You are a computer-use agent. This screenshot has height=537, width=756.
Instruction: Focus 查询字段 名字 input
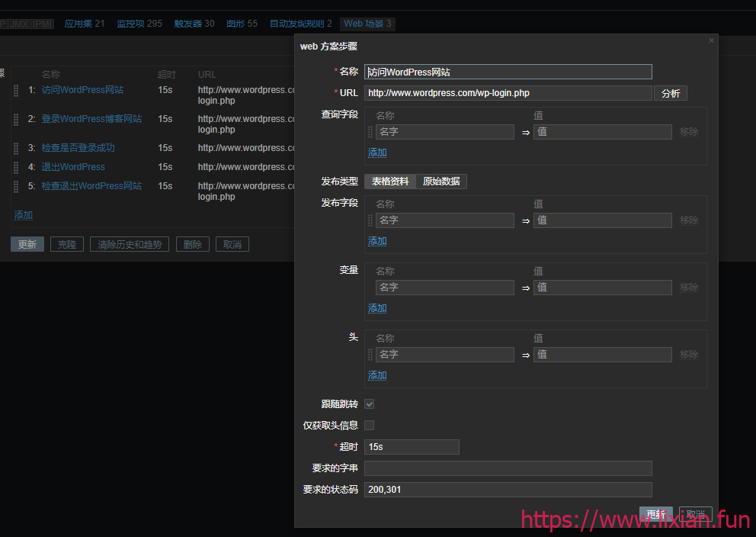coord(445,132)
